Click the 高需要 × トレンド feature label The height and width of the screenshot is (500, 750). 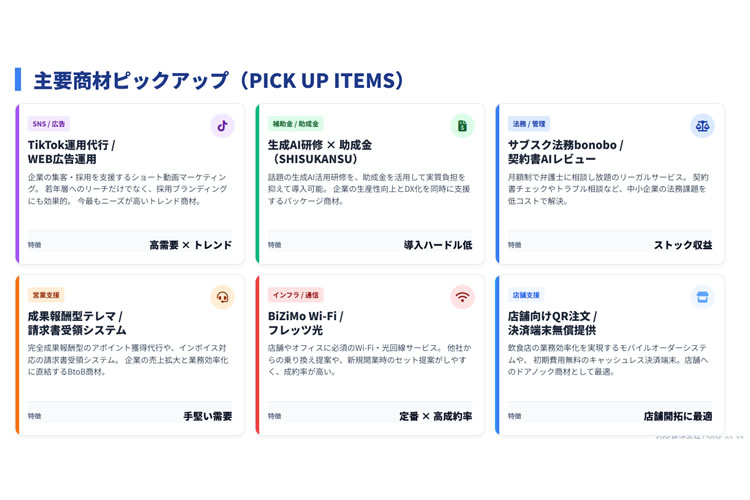point(190,245)
